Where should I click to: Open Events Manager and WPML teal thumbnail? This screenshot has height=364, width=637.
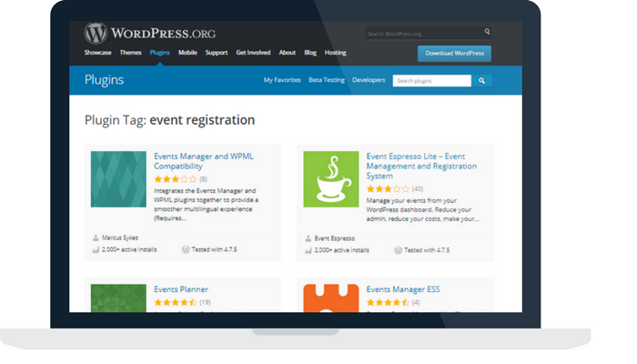(x=118, y=179)
